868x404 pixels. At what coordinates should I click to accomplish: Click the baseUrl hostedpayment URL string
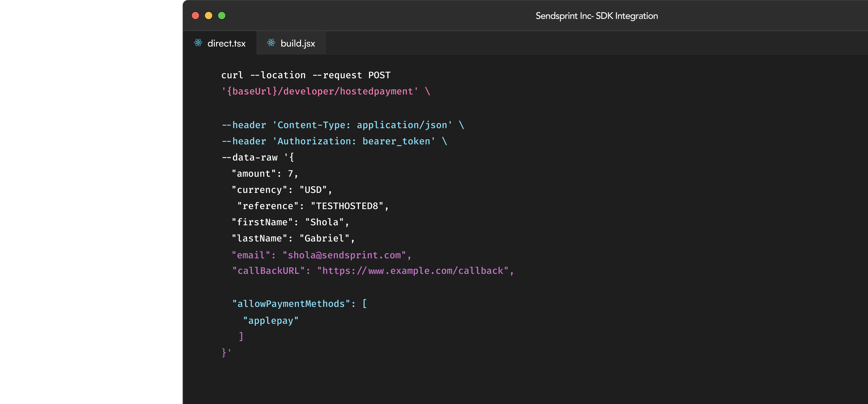320,91
